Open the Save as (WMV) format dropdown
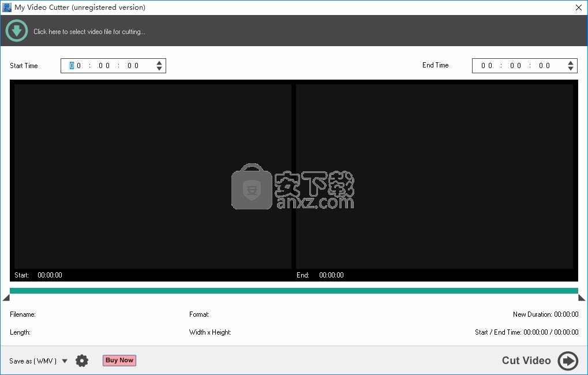Viewport: 588px width, 375px height. coord(65,361)
